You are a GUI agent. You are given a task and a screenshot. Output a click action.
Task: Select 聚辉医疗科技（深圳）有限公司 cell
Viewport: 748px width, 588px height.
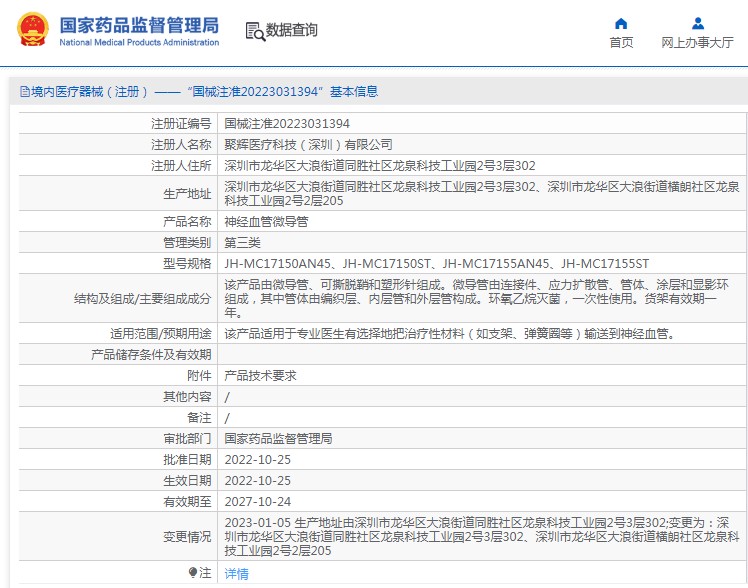[309, 145]
